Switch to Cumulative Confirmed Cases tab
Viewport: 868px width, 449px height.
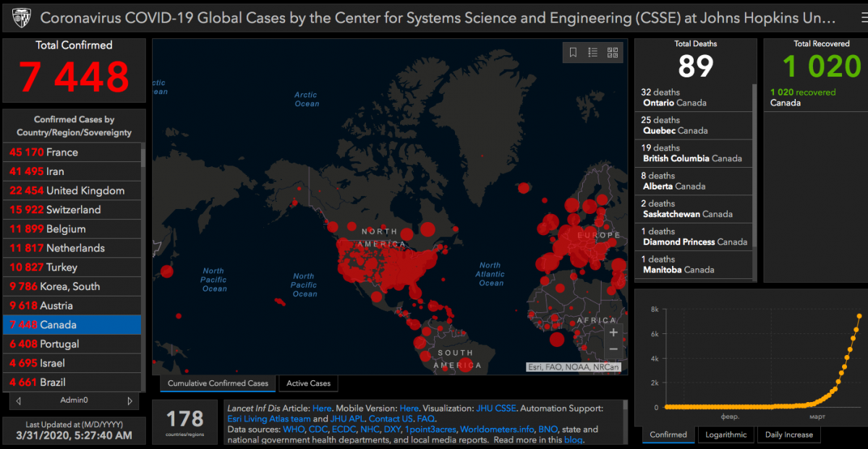[x=218, y=383]
